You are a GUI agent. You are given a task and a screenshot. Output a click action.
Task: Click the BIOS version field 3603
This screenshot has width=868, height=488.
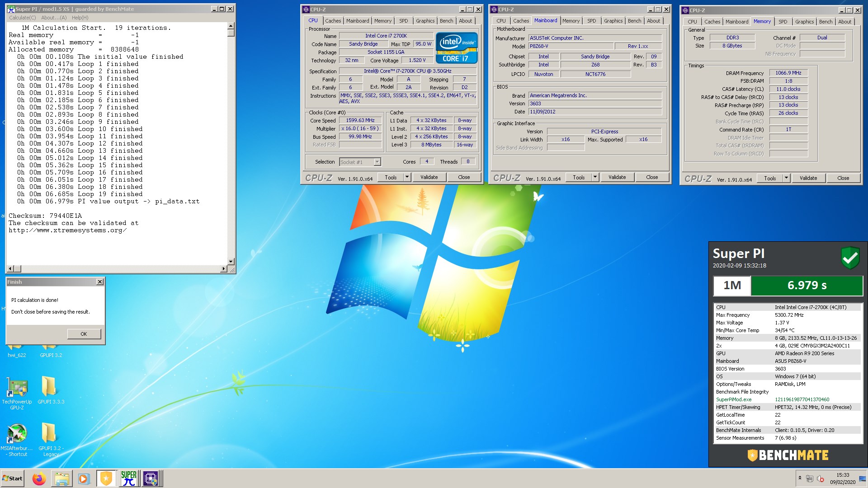[595, 103]
